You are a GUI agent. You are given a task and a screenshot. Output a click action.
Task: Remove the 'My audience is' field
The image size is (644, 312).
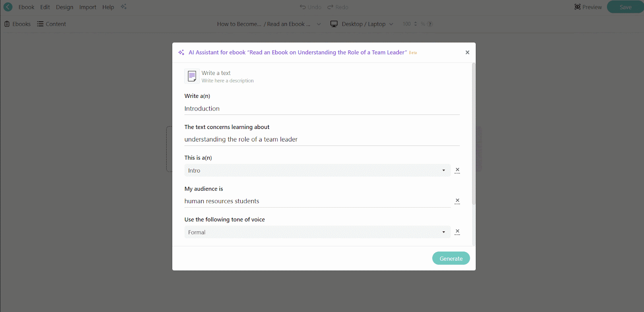(457, 201)
